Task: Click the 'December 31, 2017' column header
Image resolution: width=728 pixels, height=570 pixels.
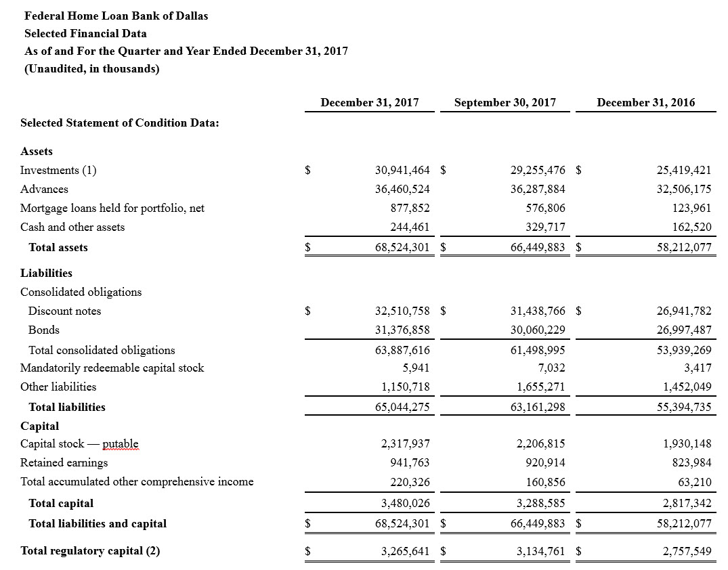Action: [370, 103]
